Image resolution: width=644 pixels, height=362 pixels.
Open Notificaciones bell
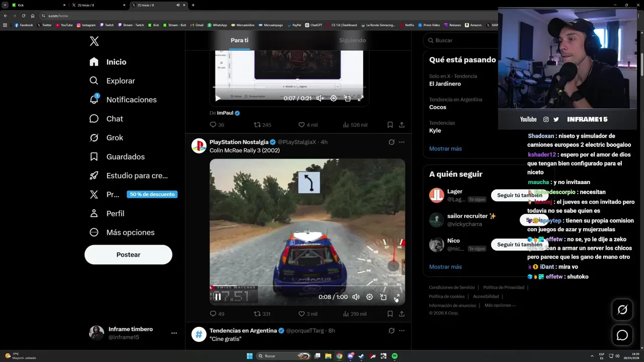tap(123, 100)
